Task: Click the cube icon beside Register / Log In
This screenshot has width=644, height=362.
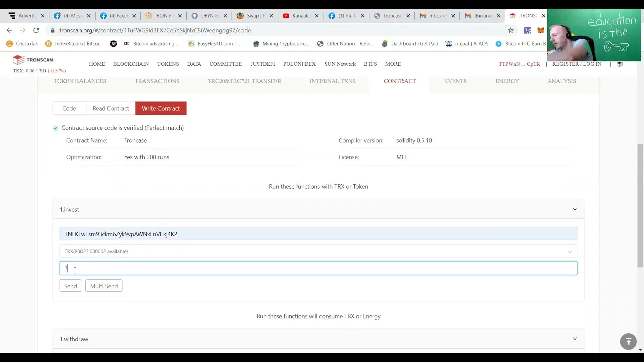Action: tap(620, 64)
